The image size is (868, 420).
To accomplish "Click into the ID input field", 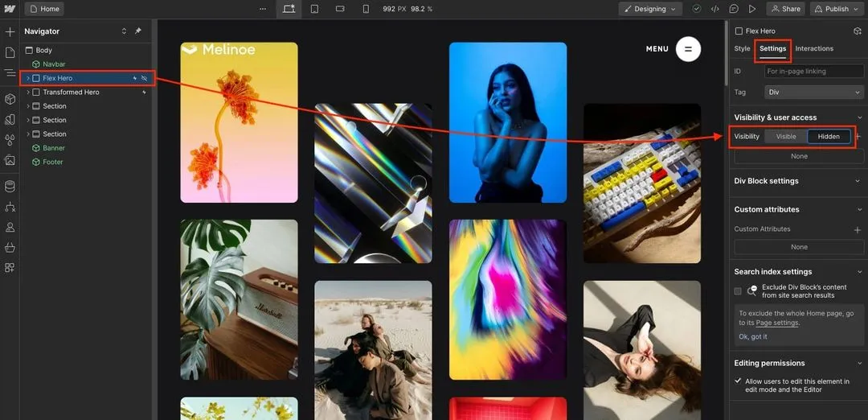I will click(x=813, y=72).
